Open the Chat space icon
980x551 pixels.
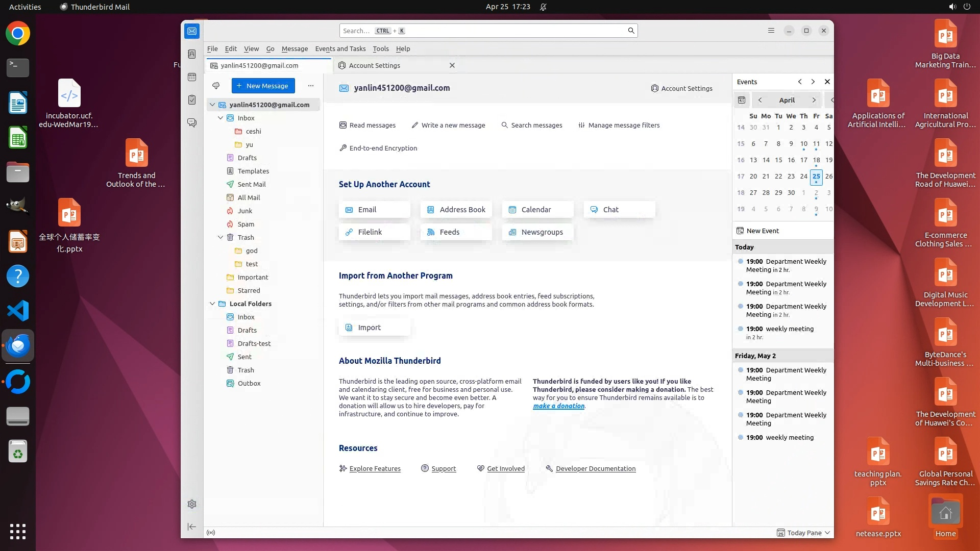pyautogui.click(x=192, y=123)
